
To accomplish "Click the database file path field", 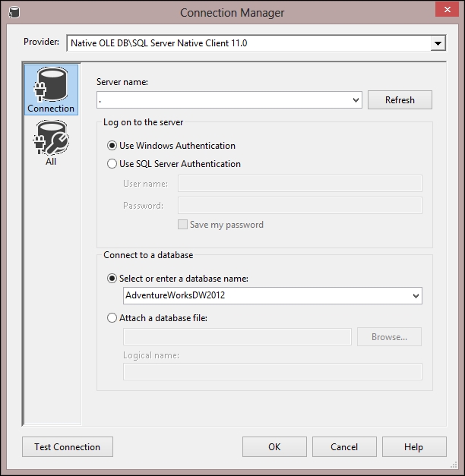I will tap(237, 336).
